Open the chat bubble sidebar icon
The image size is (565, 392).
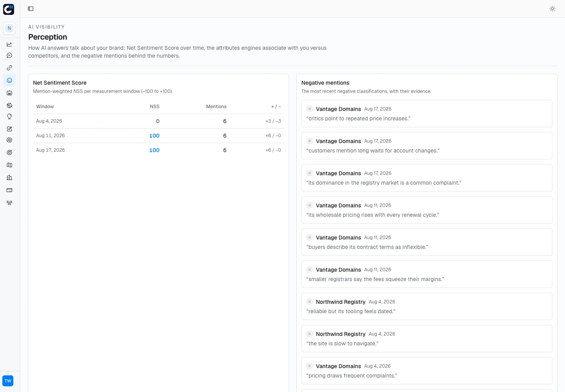[x=9, y=55]
